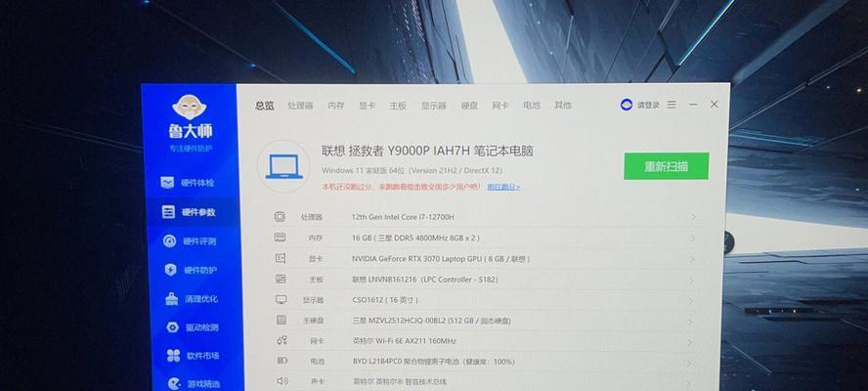Switch to the 硬盘 tab
868x391 pixels.
click(469, 106)
